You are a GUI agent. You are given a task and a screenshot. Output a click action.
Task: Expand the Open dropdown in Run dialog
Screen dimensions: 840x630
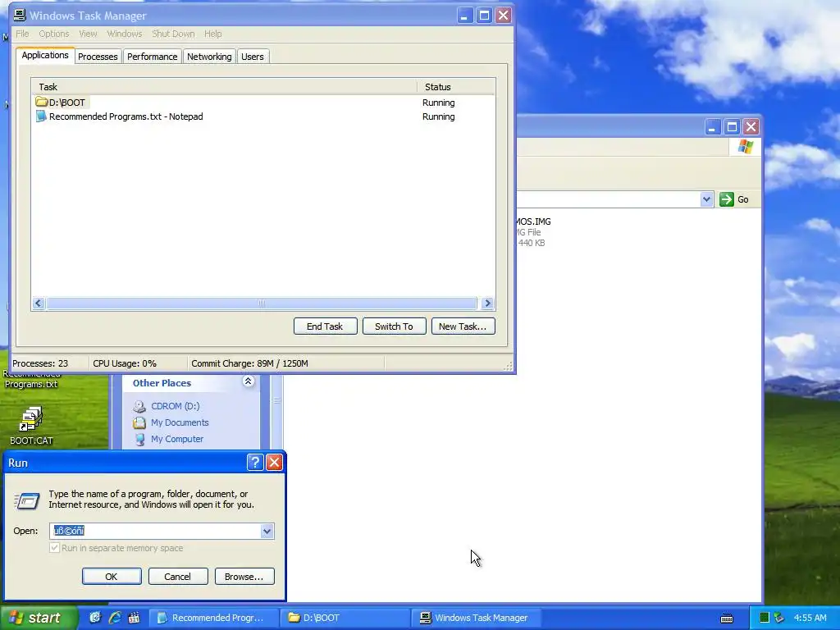tap(267, 531)
